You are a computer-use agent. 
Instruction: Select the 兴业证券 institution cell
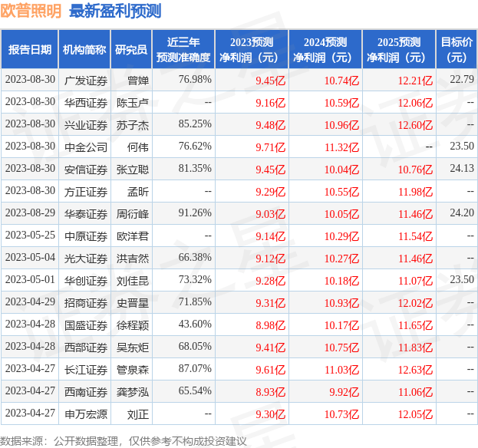(86, 125)
